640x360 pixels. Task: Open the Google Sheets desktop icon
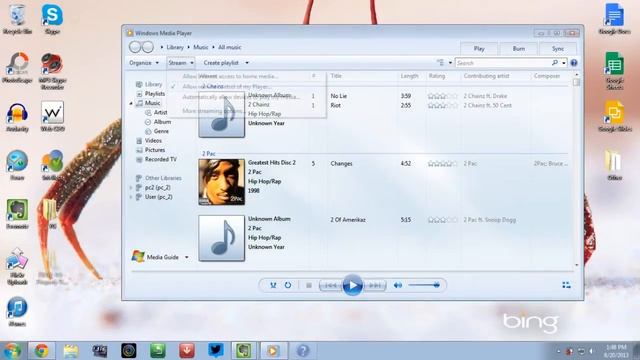[x=614, y=70]
